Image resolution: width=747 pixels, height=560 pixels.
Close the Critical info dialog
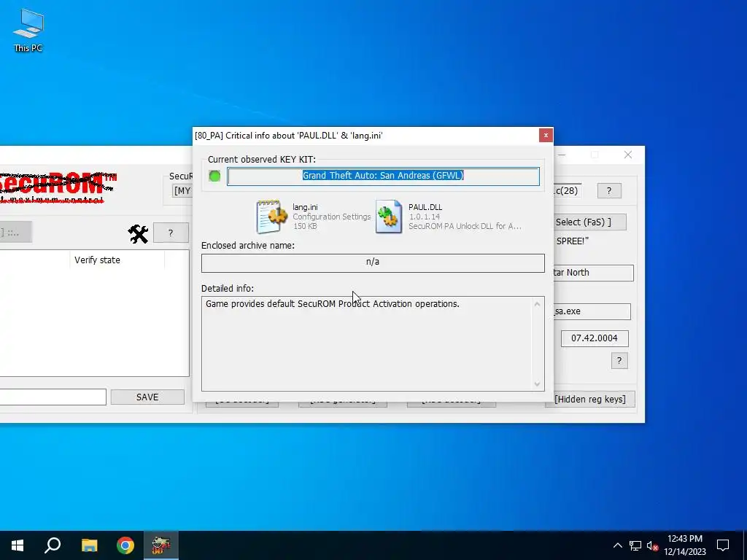546,135
